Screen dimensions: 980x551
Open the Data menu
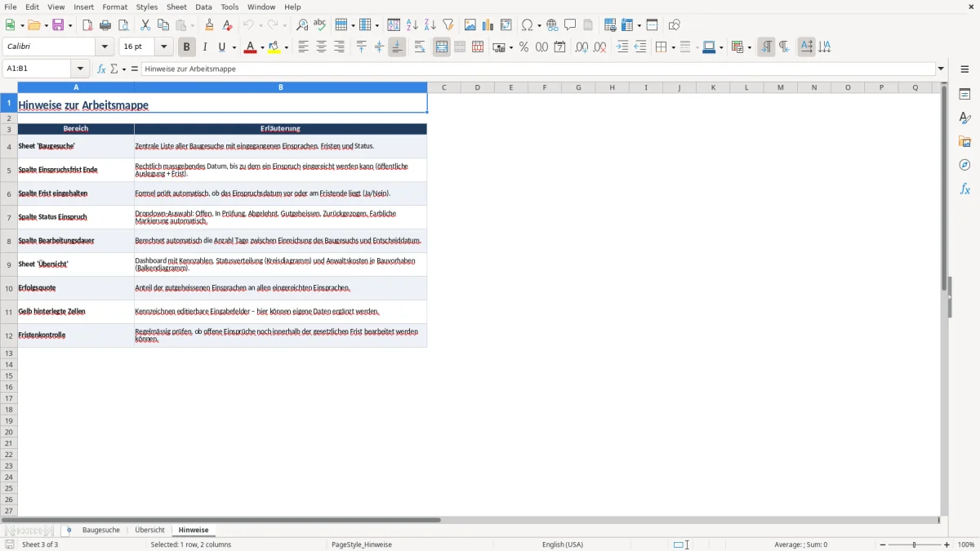point(203,7)
